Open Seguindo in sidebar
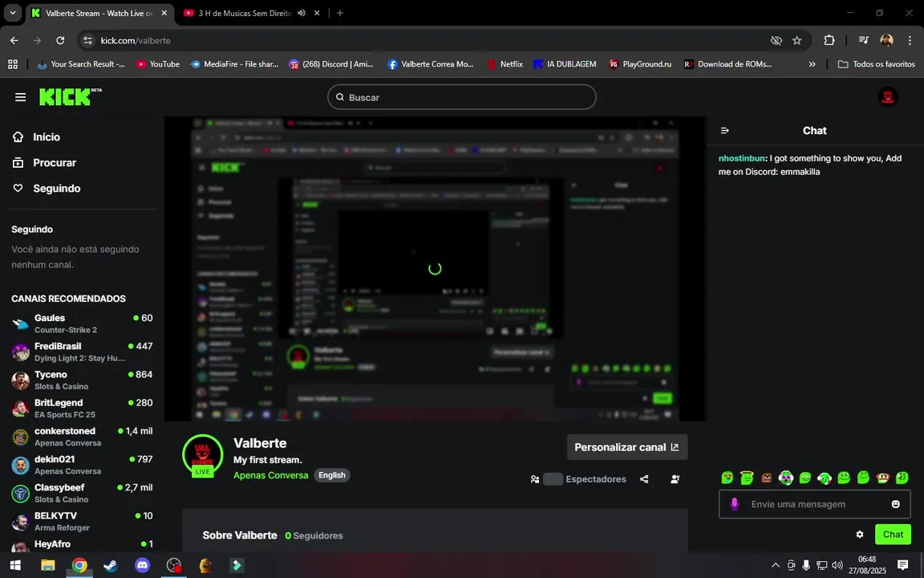 (x=47, y=189)
